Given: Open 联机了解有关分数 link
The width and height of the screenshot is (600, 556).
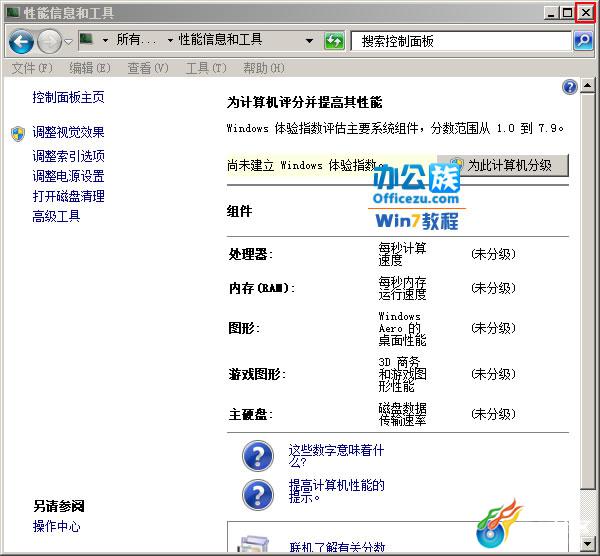Looking at the screenshot, I should (x=337, y=547).
